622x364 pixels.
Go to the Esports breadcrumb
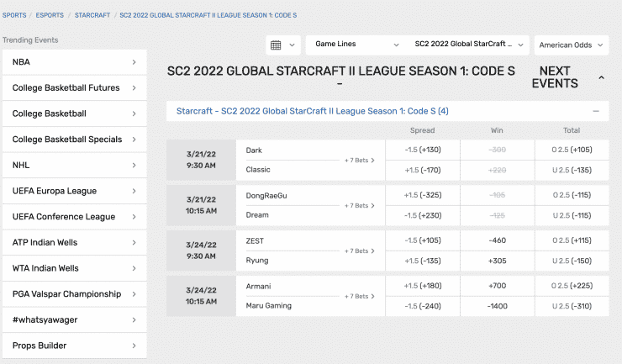tap(50, 15)
